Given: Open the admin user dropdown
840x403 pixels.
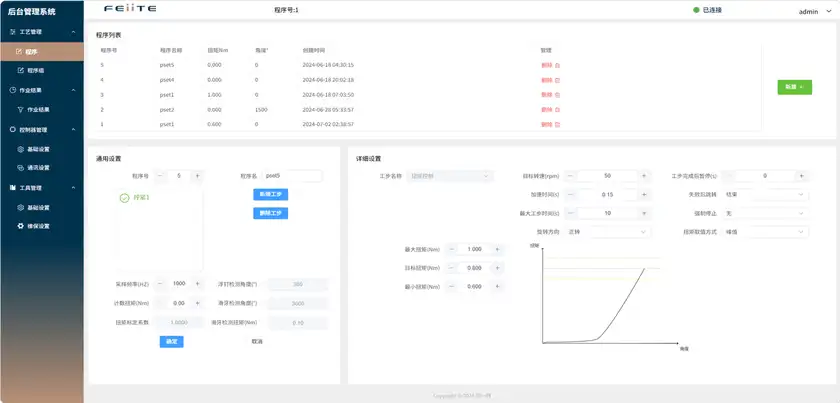Looking at the screenshot, I should click(815, 11).
